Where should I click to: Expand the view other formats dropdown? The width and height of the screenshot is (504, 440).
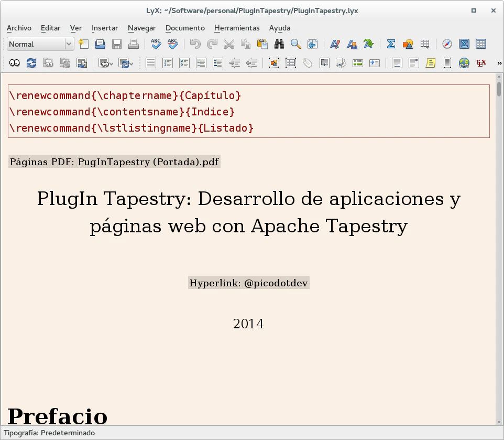tap(106, 63)
